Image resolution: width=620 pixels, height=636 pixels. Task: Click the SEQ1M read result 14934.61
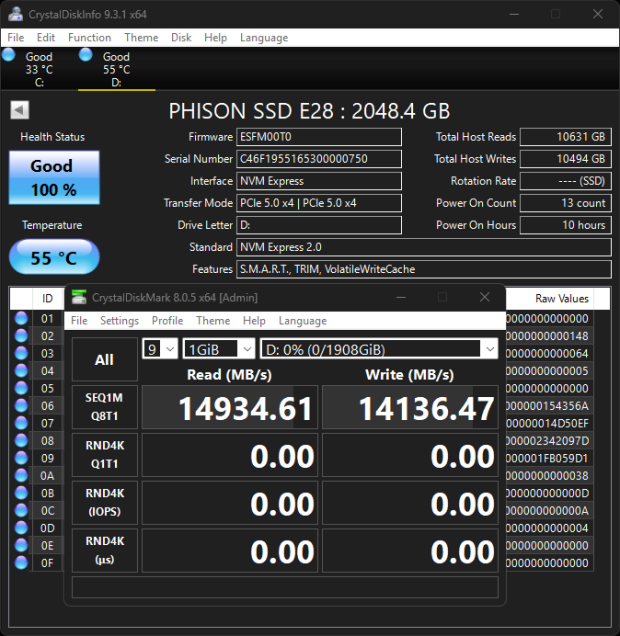click(x=230, y=407)
